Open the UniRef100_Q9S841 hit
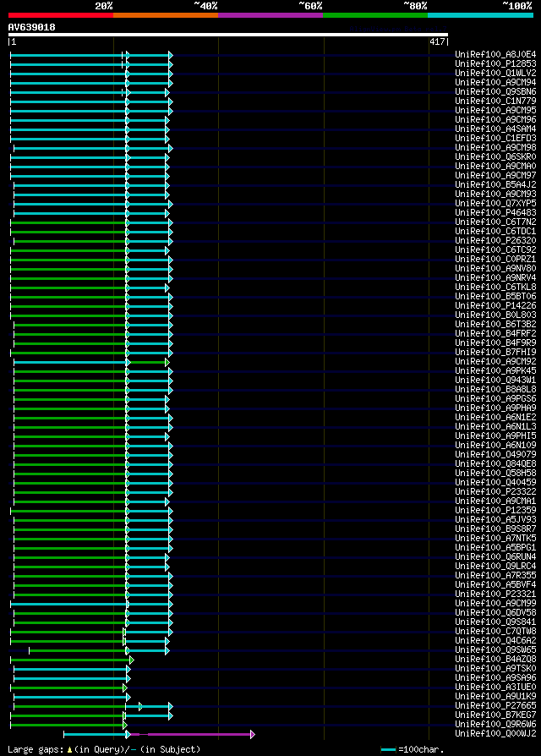Screen dimensions: 541x756 495,622
